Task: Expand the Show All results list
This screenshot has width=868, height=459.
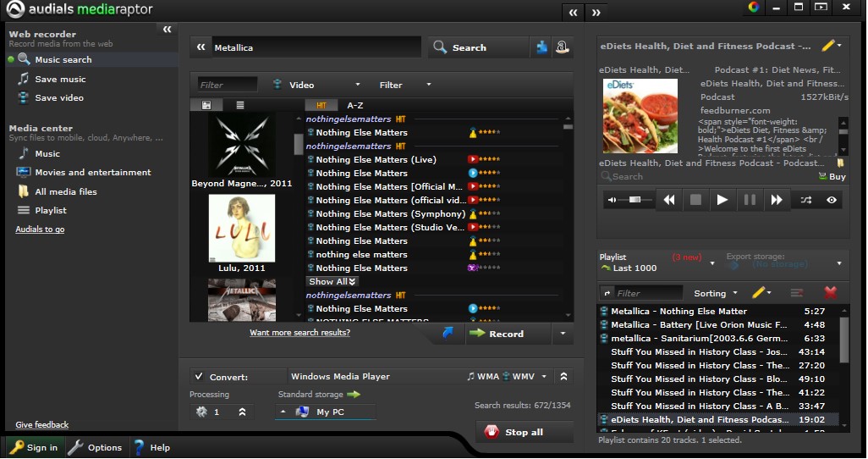Action: click(x=332, y=282)
